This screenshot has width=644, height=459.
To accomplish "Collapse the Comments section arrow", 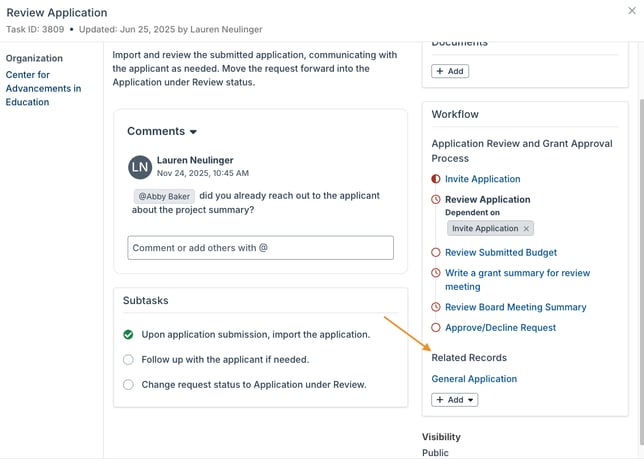I will 194,132.
